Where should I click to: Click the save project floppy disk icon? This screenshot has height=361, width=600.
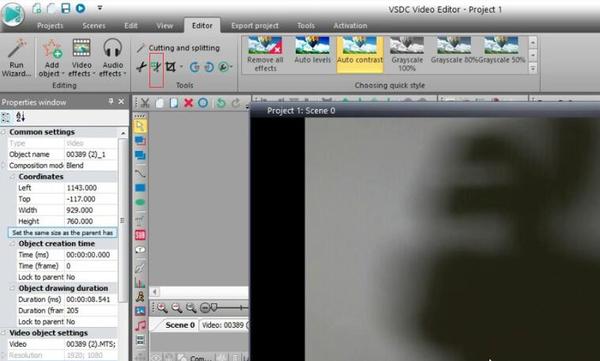click(x=66, y=8)
